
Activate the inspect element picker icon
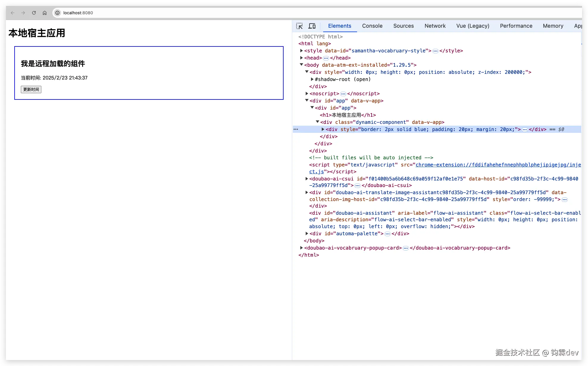coord(299,26)
